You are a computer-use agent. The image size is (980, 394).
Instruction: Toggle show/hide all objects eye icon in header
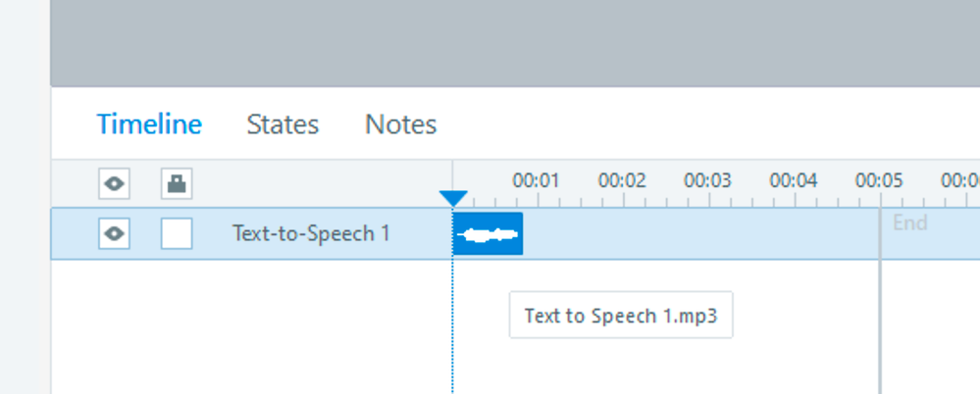tap(114, 183)
